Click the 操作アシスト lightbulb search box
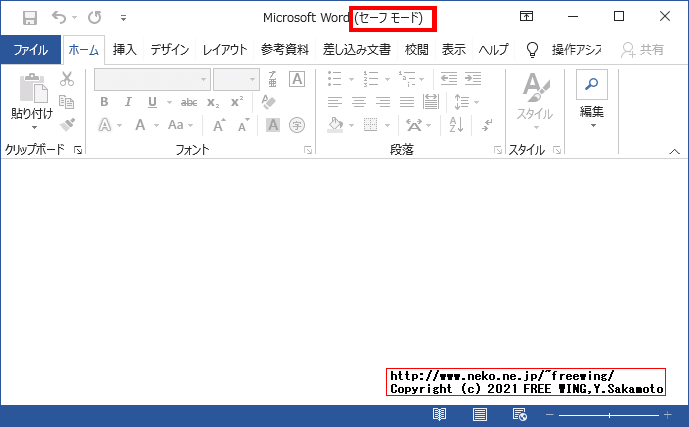 click(564, 50)
